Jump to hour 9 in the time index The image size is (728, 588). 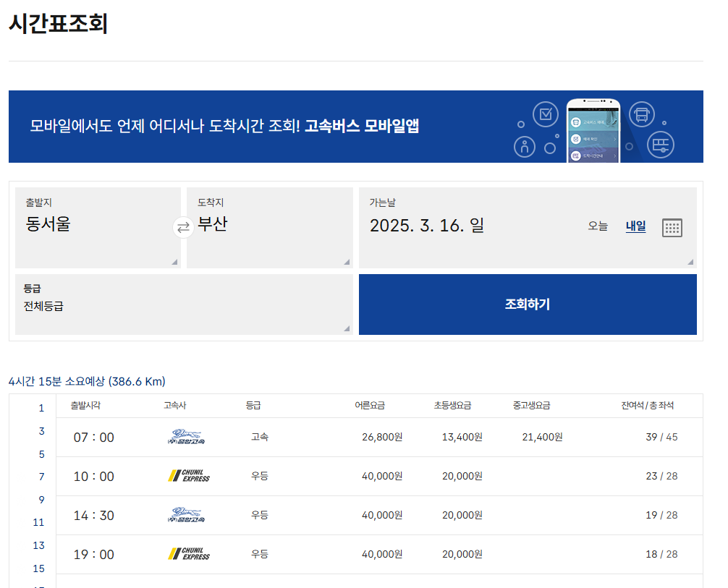click(41, 500)
